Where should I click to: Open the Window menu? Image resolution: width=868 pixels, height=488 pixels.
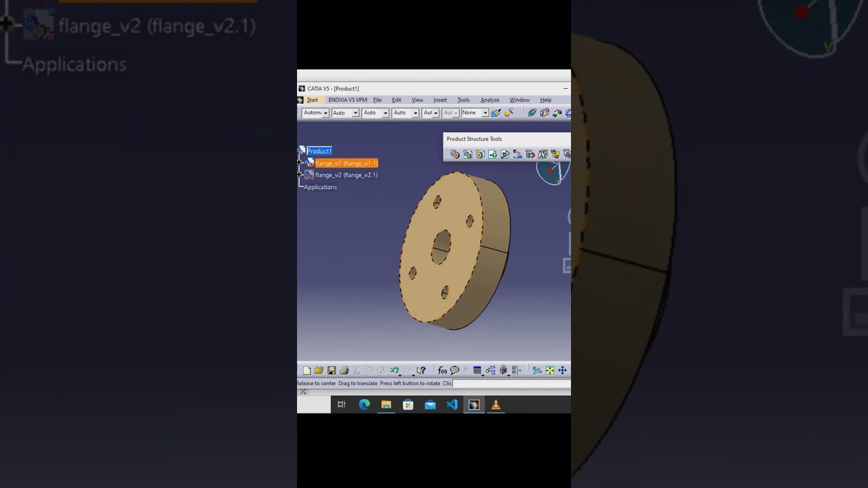(519, 100)
